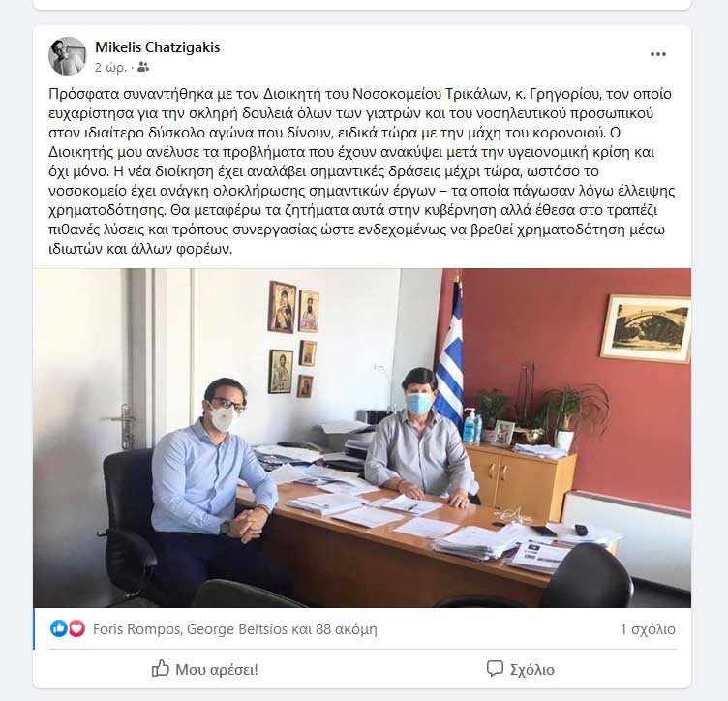Viewport: 728px width, 701px height.
Task: Click the speech bubble comment icon
Action: click(495, 668)
